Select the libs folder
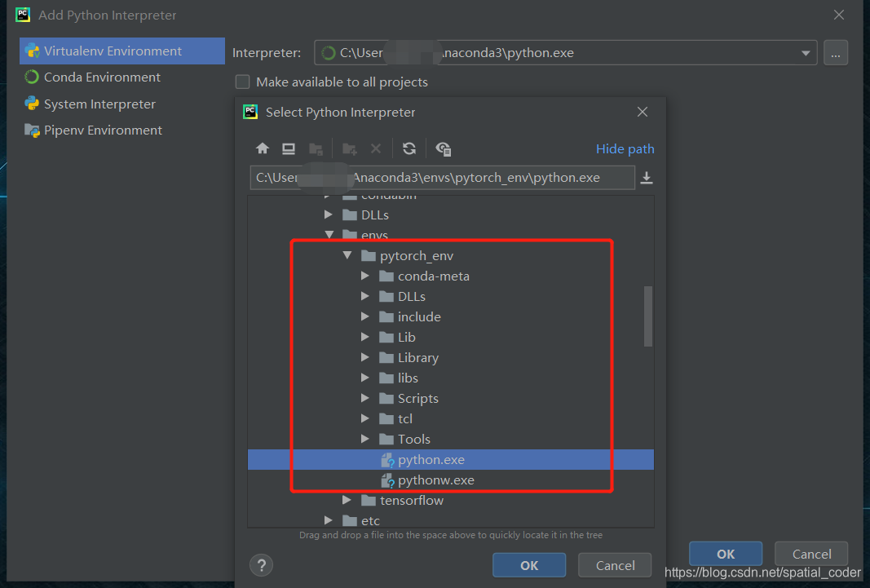This screenshot has width=870, height=588. 408,378
